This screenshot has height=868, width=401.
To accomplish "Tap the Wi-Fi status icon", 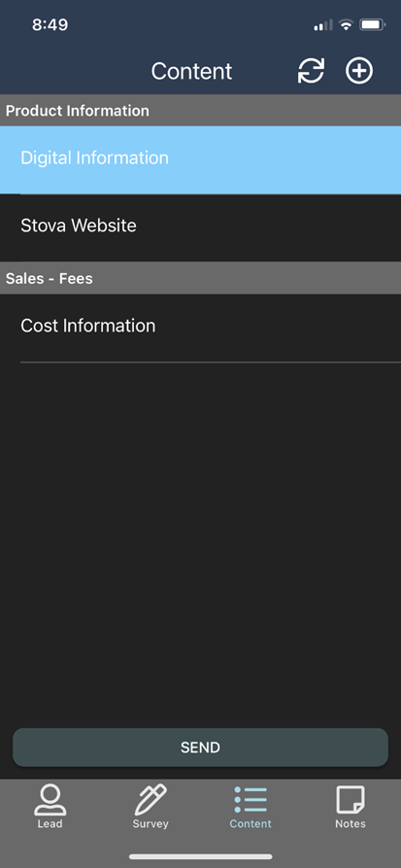I will pyautogui.click(x=347, y=24).
